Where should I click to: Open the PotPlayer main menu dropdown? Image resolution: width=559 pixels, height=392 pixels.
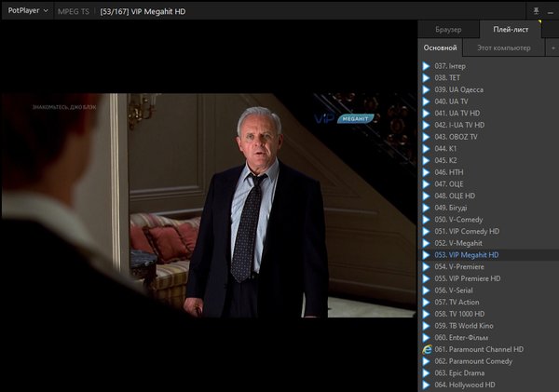tap(28, 10)
